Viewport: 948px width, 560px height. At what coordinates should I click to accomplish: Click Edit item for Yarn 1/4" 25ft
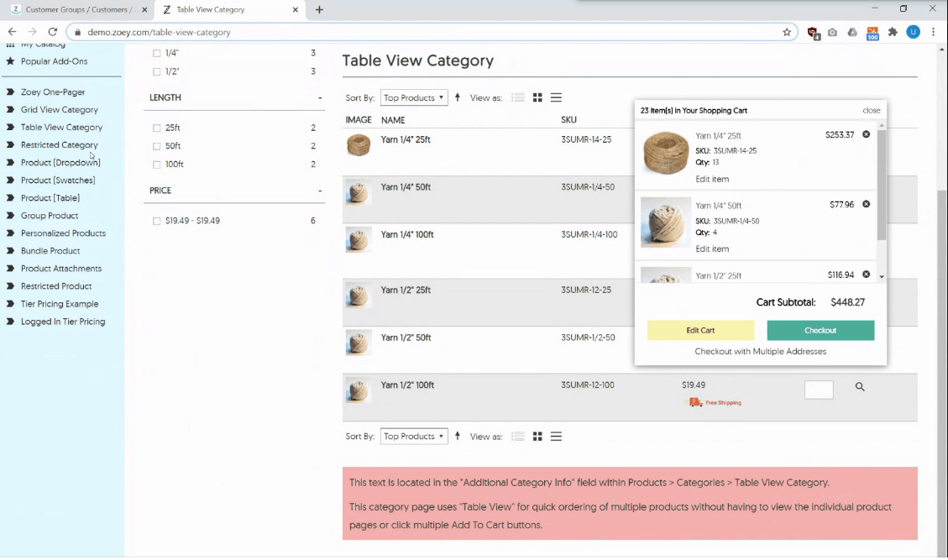point(712,179)
